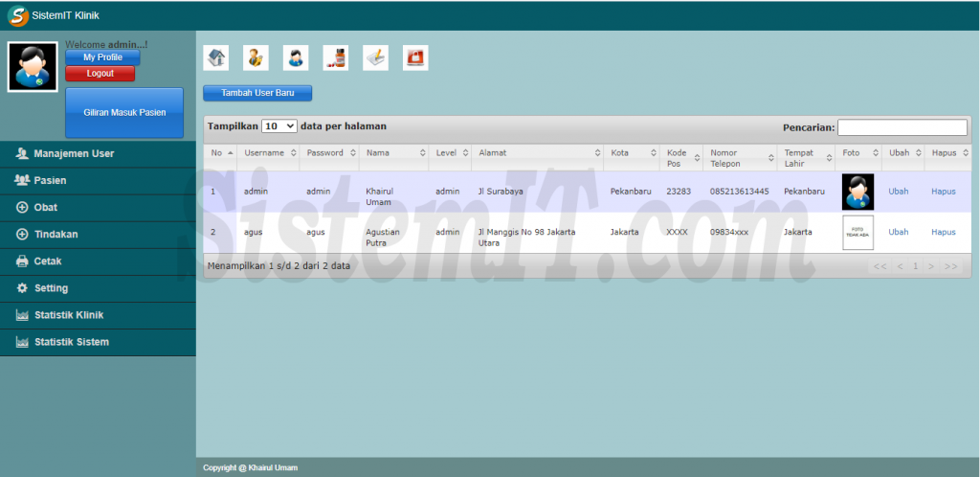Open the Pasien sidebar menu
Image resolution: width=980 pixels, height=477 pixels.
point(99,181)
